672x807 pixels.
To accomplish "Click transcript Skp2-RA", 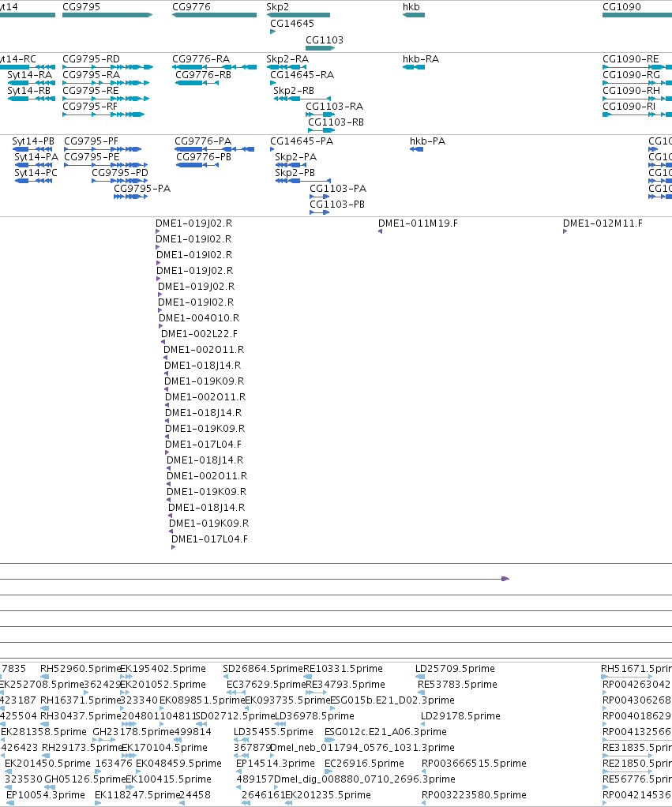I will (287, 58).
